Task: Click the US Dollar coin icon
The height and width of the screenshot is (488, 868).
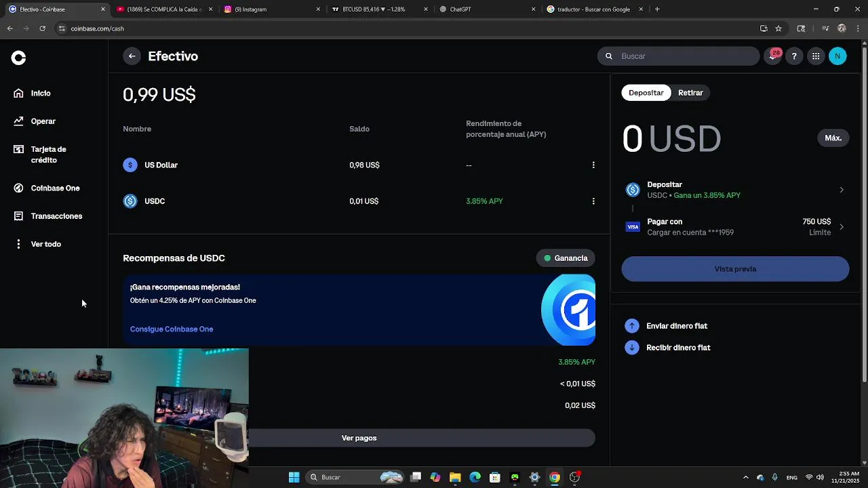Action: tap(130, 165)
